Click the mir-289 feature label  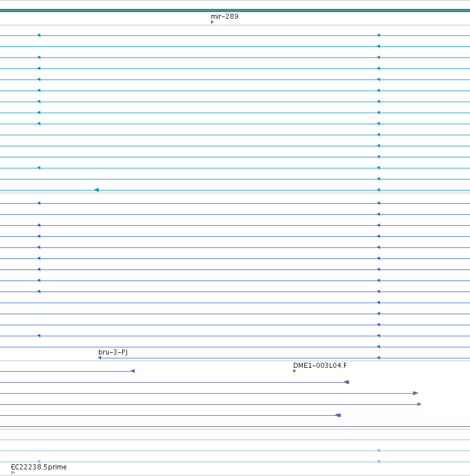(224, 17)
